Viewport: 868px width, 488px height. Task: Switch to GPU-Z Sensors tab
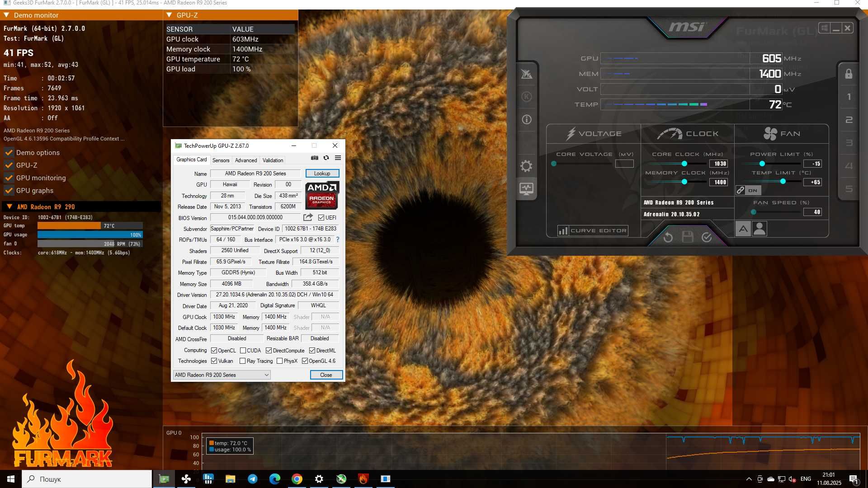pos(221,160)
